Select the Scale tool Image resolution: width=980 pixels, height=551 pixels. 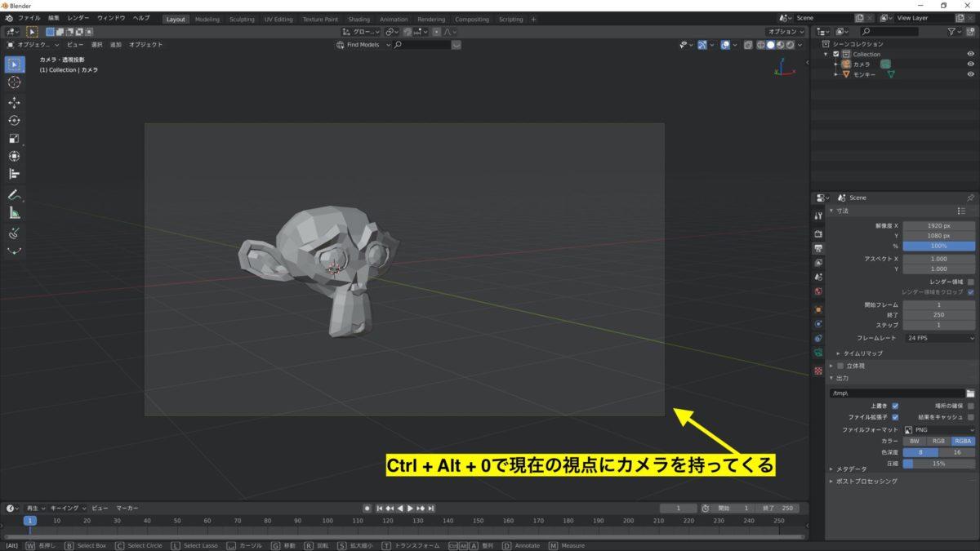[x=14, y=139]
